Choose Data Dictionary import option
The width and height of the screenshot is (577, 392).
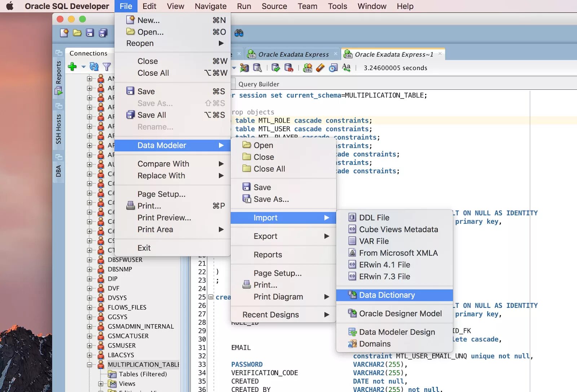click(395, 295)
